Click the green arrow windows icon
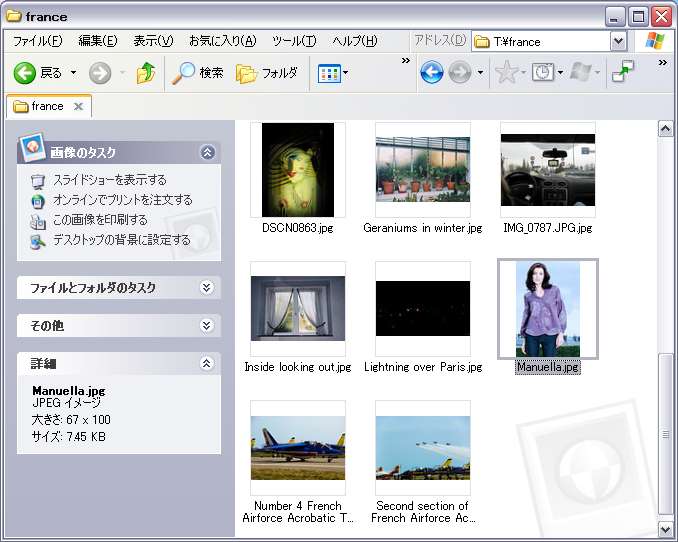The image size is (678, 542). (x=623, y=71)
